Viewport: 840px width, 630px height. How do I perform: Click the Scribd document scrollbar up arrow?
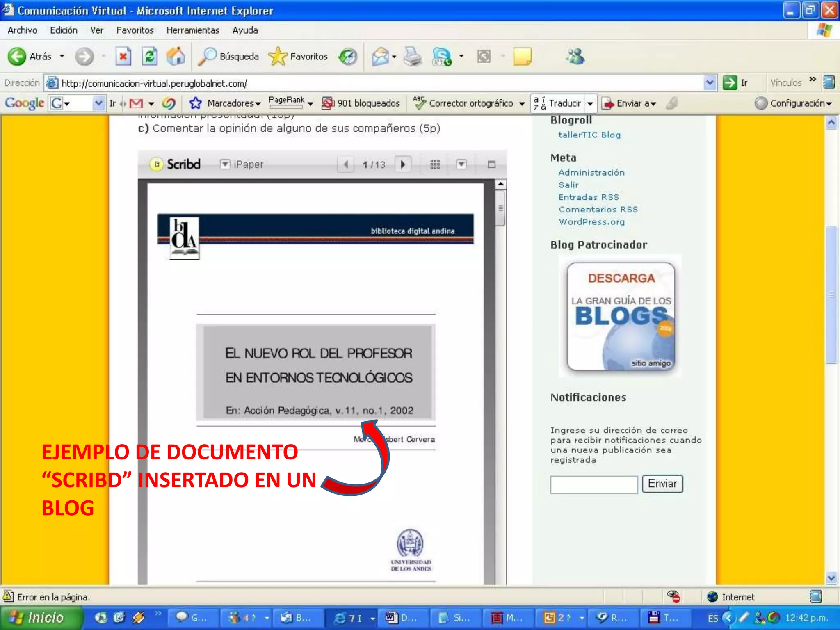pyautogui.click(x=500, y=184)
